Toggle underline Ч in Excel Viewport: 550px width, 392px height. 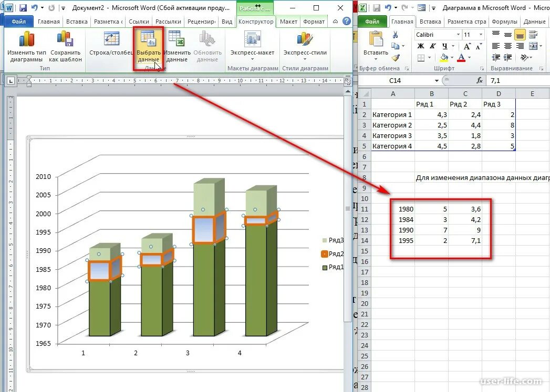444,46
